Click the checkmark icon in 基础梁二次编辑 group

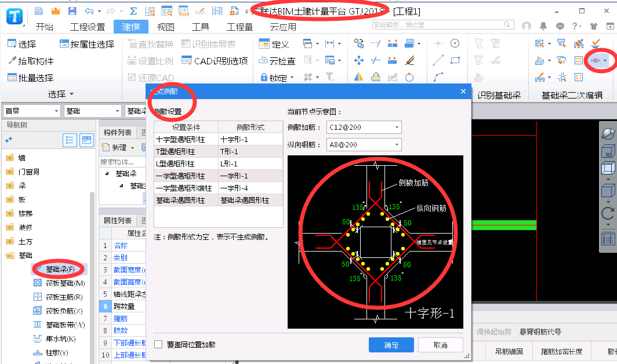(596, 43)
